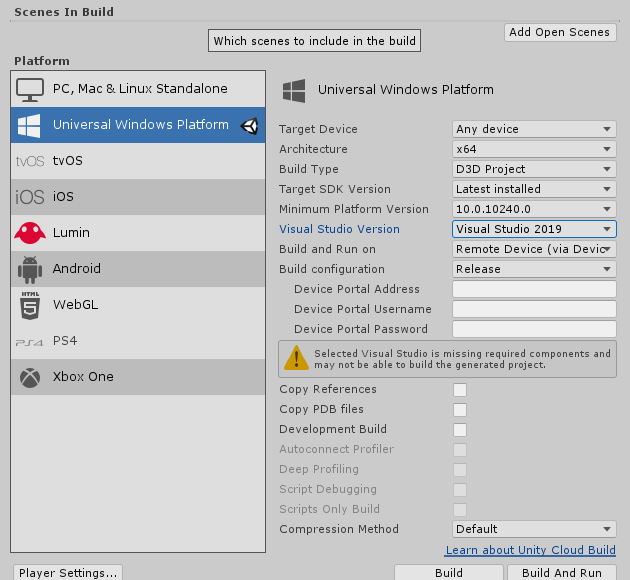Click the Xbox One logo icon
Viewport: 630px width, 580px height.
29,377
